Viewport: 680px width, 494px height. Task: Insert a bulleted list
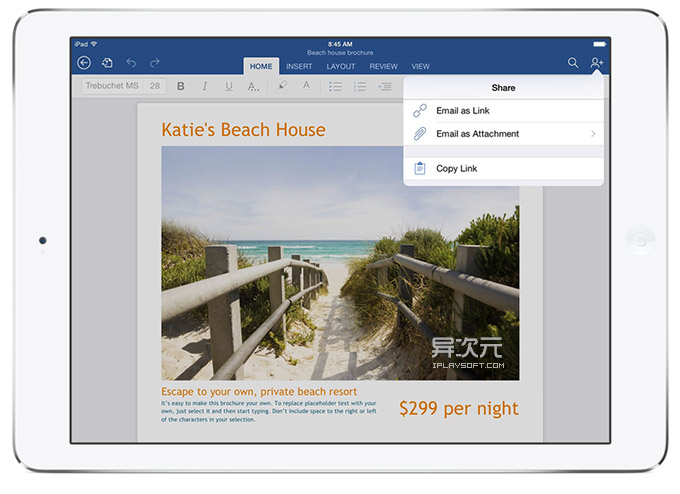[336, 87]
